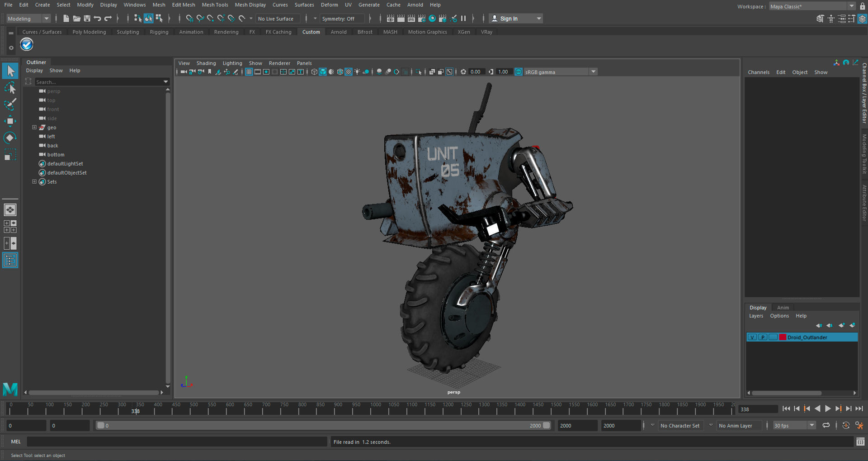Click the No Live Surface field

(278, 19)
